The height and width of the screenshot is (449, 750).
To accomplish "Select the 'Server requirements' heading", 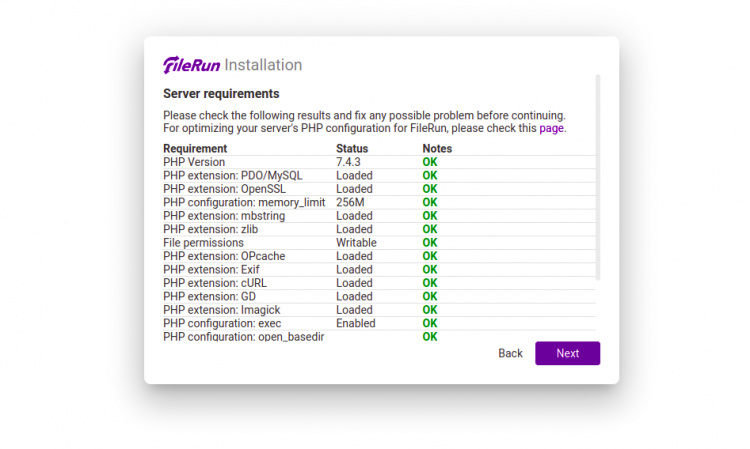I will tap(221, 94).
